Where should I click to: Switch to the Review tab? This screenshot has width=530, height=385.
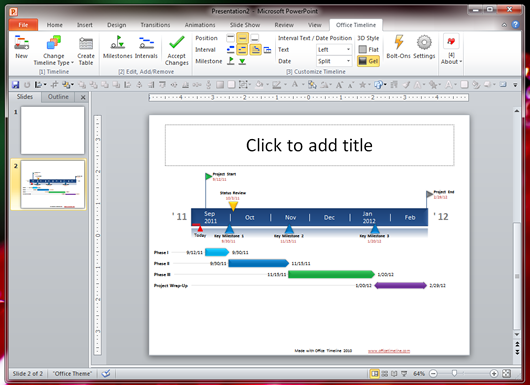284,25
